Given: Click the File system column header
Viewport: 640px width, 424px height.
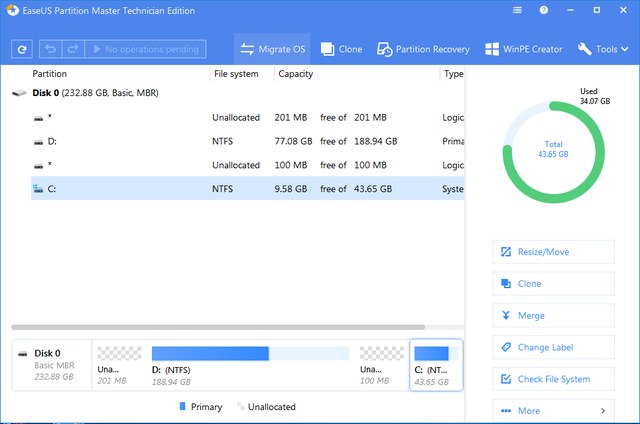Looking at the screenshot, I should (236, 74).
